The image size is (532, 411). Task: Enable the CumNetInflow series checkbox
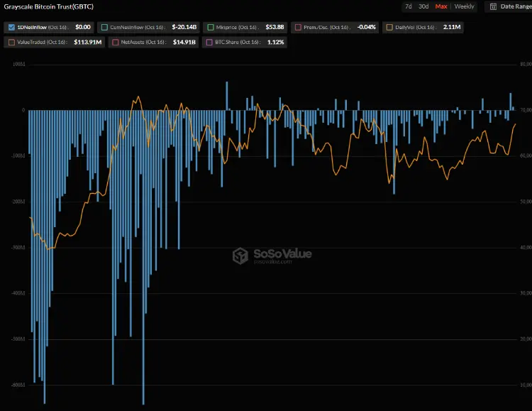(105, 27)
